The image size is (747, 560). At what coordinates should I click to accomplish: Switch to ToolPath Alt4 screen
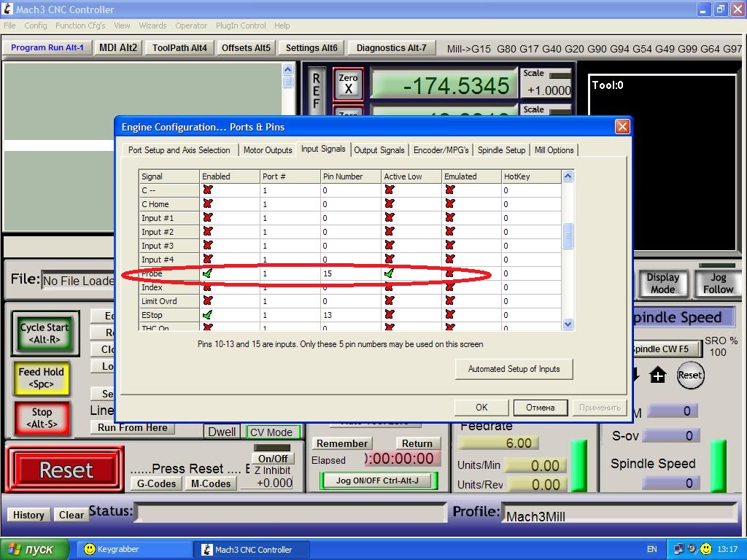point(179,47)
